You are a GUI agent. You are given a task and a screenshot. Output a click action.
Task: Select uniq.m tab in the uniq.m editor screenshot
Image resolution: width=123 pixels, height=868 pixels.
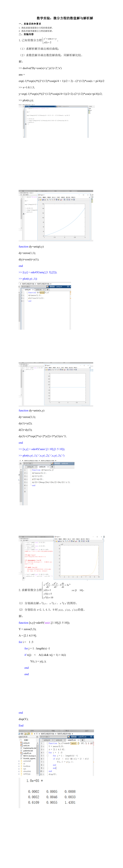tap(27, 290)
